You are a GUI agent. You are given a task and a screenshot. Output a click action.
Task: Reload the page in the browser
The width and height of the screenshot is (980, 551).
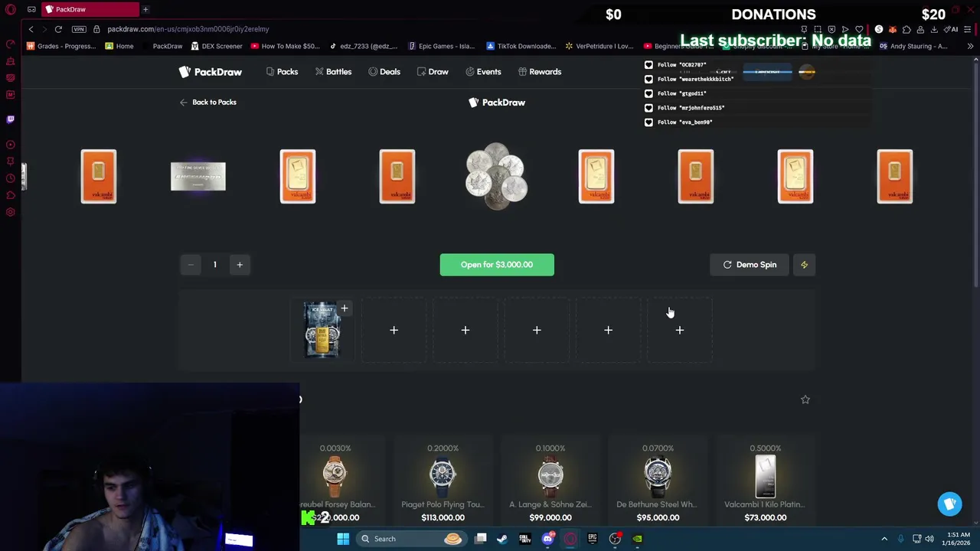[58, 29]
